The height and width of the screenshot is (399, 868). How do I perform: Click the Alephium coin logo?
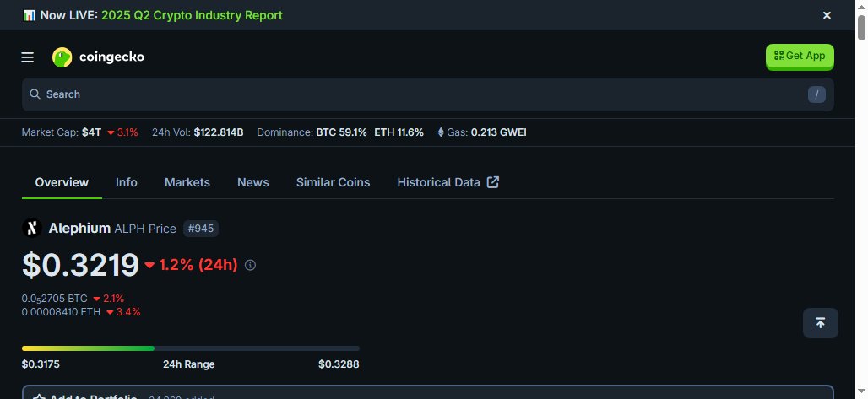(x=32, y=228)
